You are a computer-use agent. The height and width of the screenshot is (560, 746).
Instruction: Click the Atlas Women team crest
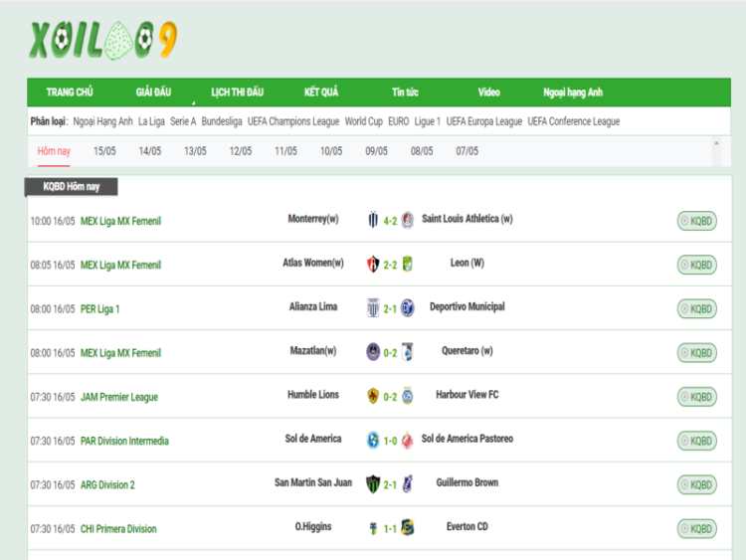coord(373,264)
